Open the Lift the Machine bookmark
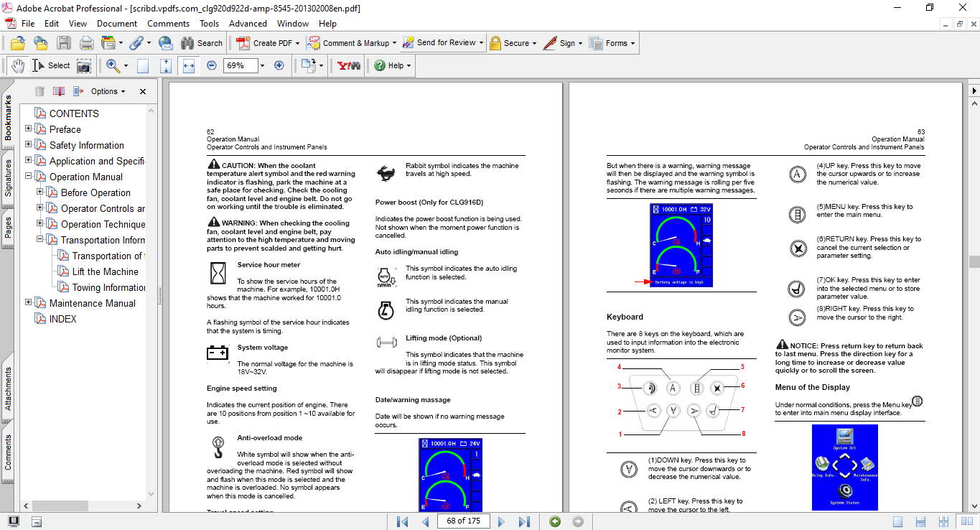This screenshot has height=530, width=980. coord(105,271)
